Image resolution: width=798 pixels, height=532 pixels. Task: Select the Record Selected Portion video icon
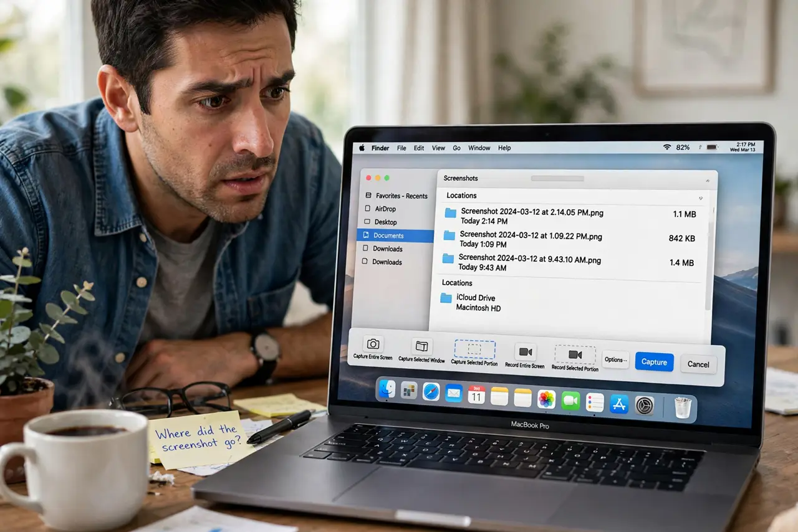coord(575,354)
